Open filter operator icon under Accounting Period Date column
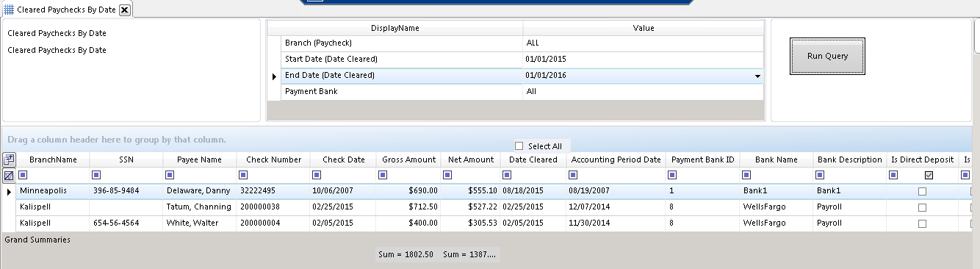Image resolution: width=980 pixels, height=269 pixels. [x=573, y=175]
